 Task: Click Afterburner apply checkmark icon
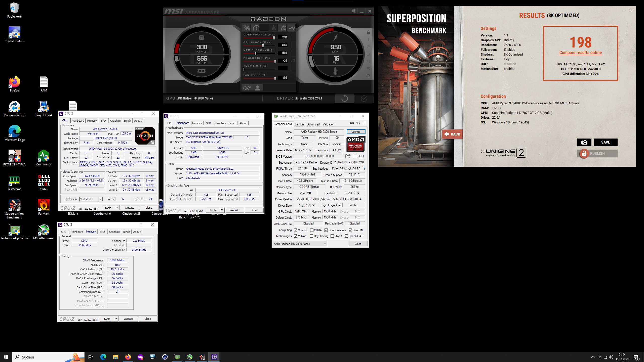tap(364, 98)
